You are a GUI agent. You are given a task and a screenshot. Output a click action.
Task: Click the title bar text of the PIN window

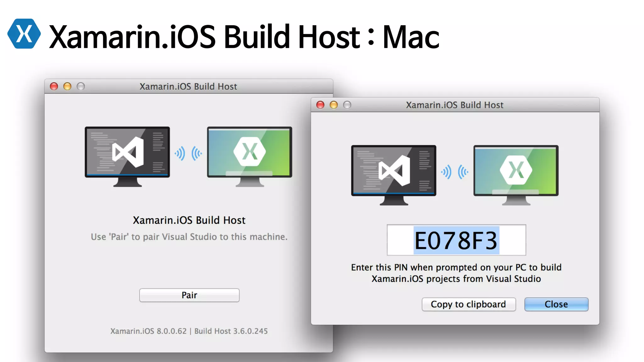[455, 105]
